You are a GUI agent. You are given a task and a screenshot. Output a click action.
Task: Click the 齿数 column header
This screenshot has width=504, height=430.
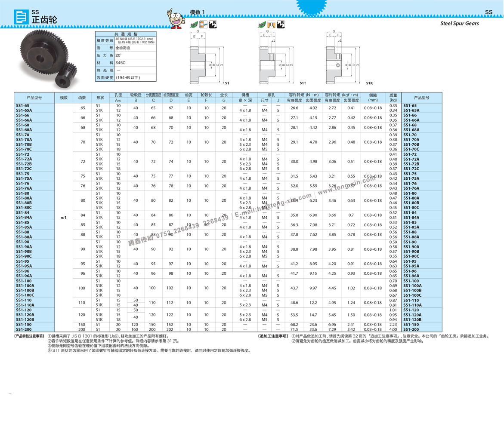pyautogui.click(x=82, y=98)
